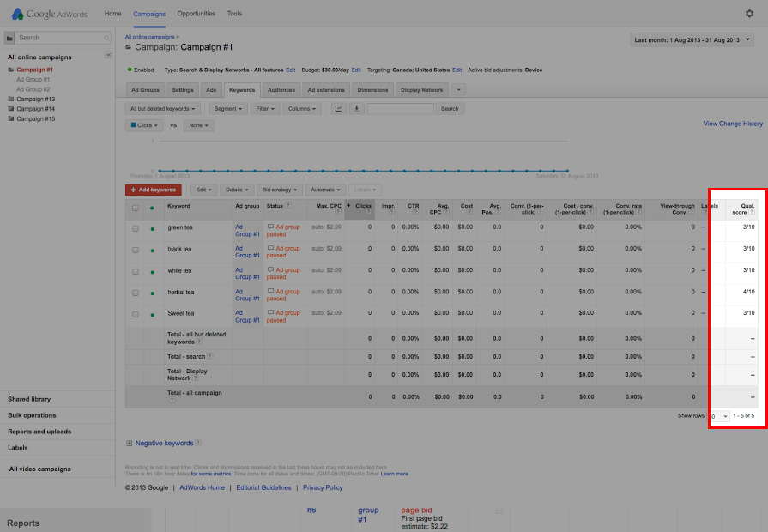This screenshot has width=768, height=532.
Task: Open the graph view icon above the chart
Action: click(339, 109)
